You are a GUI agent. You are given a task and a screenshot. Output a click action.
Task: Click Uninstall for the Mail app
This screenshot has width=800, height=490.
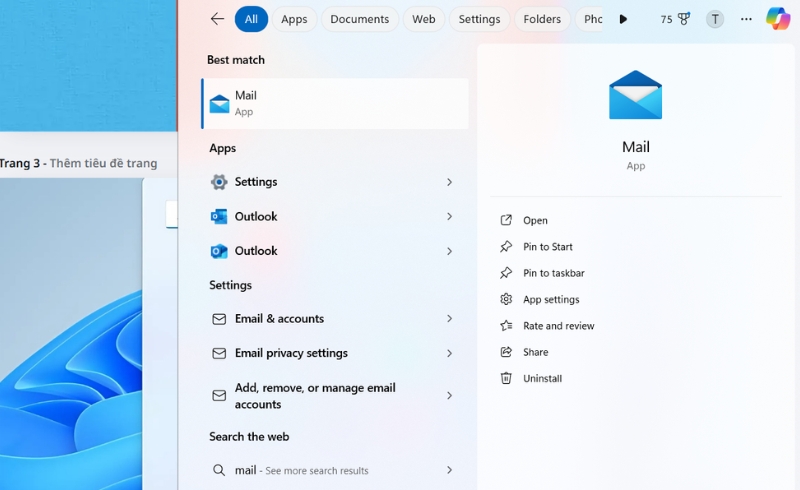[542, 379]
